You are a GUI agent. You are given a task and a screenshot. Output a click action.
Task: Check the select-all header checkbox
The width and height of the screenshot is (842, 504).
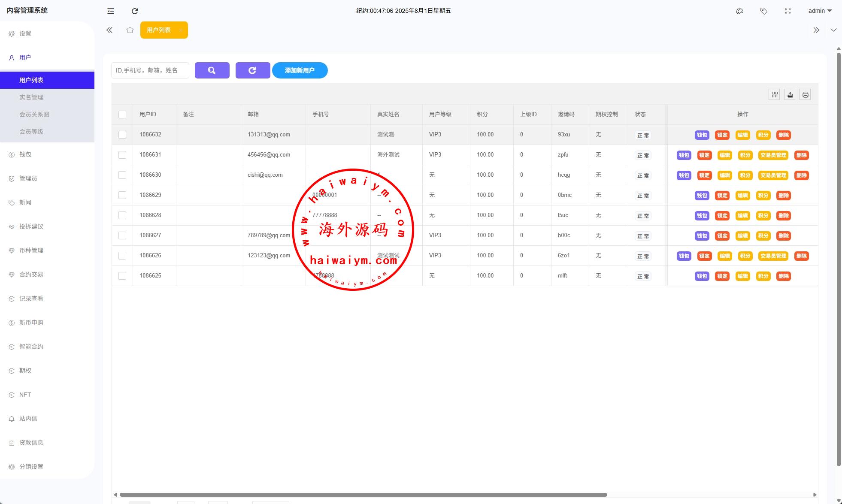tap(122, 115)
